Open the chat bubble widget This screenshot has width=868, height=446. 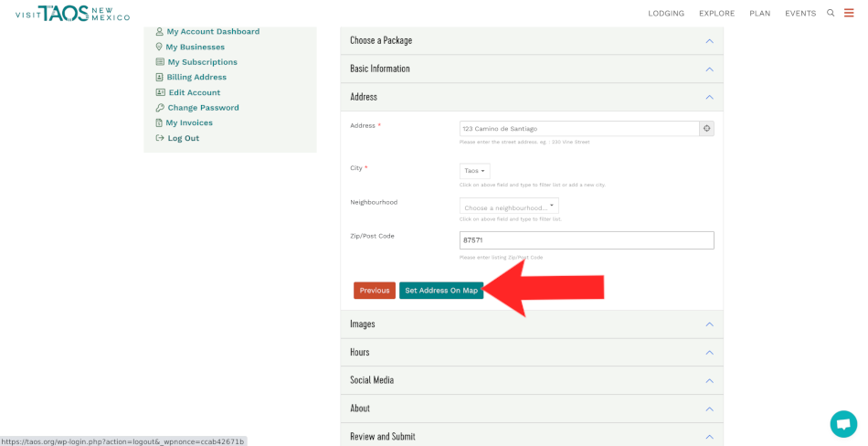(843, 424)
